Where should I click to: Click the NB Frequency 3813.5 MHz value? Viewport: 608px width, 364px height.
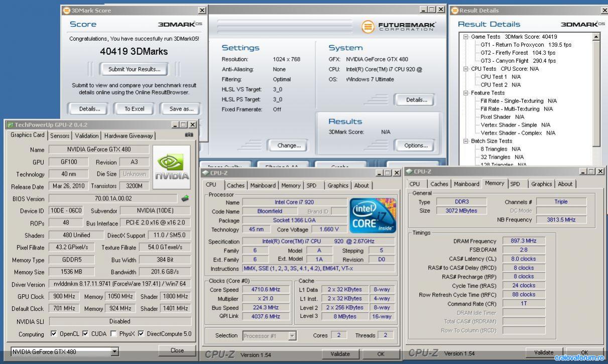[561, 220]
